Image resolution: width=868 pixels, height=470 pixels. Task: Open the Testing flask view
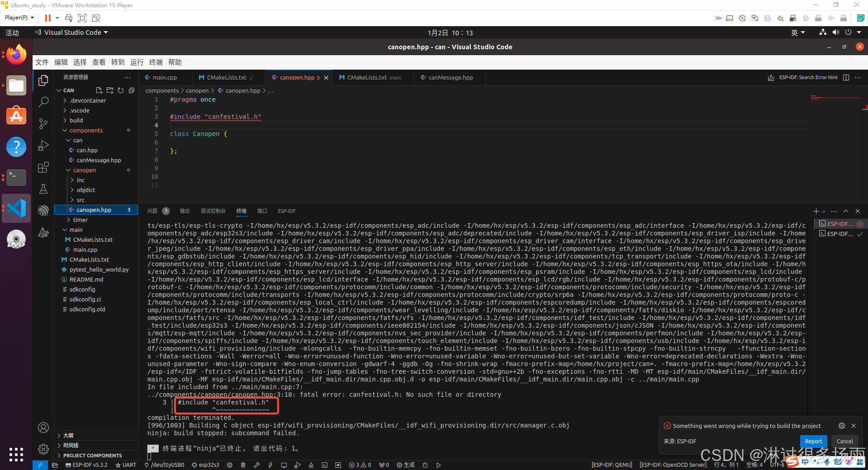[43, 189]
